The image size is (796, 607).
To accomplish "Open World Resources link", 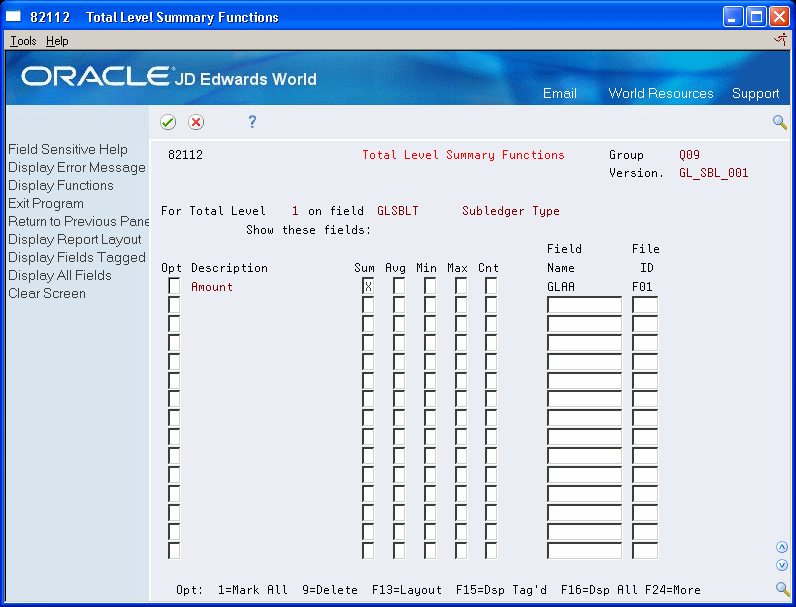I will click(x=661, y=93).
